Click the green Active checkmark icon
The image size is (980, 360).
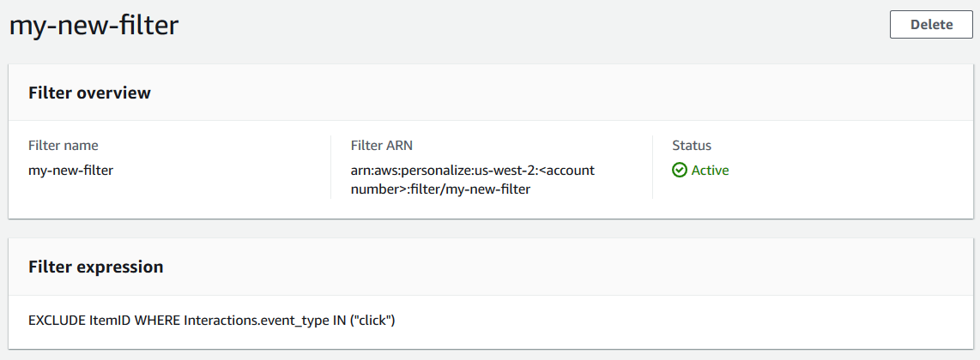click(680, 171)
